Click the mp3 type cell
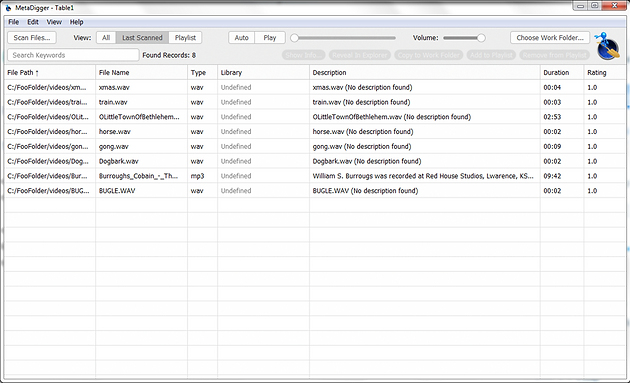Screen dimensions: 630x383 coord(202,176)
